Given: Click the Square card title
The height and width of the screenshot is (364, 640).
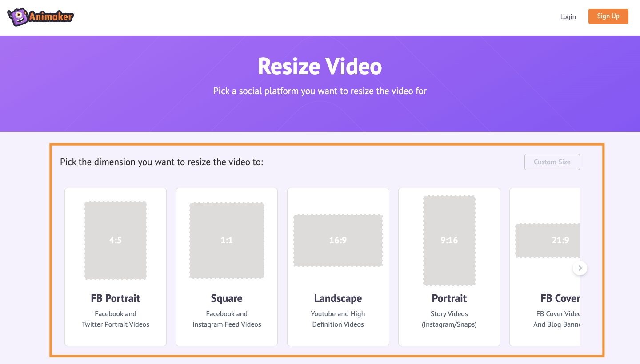Looking at the screenshot, I should [x=227, y=298].
